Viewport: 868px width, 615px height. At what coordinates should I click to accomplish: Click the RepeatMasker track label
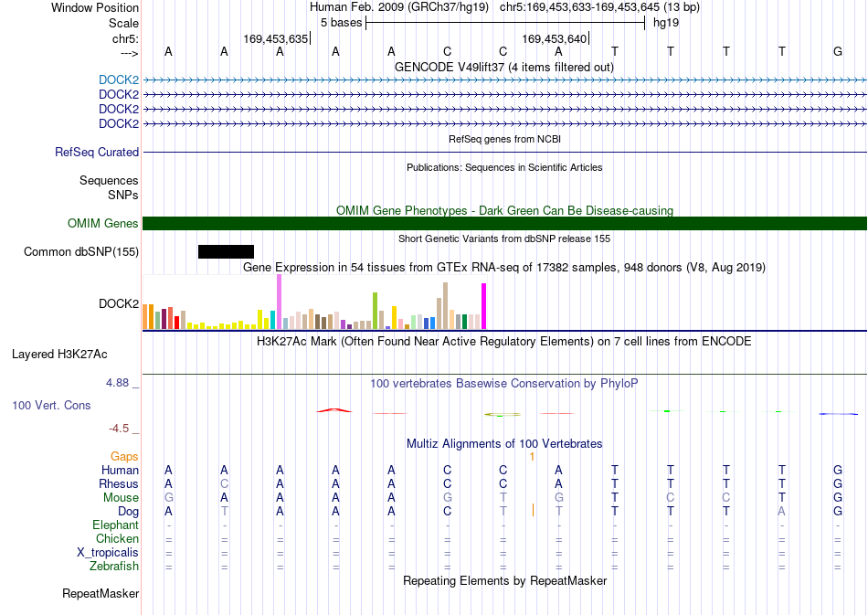(x=101, y=594)
